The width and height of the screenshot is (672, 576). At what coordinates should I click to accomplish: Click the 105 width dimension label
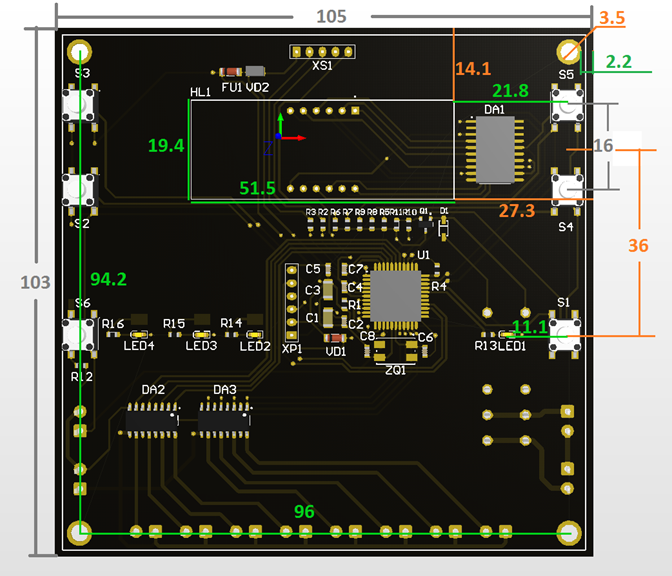331,17
